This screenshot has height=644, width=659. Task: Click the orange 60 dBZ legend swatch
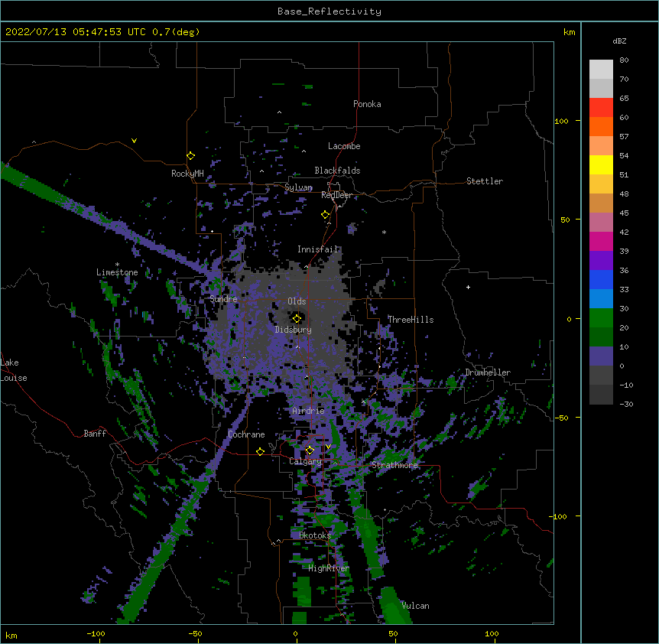[x=601, y=126]
